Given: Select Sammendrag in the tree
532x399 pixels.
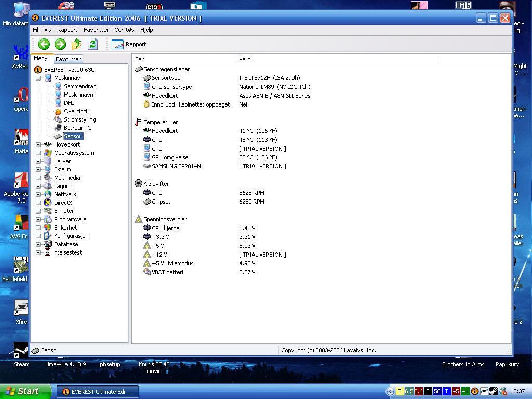Looking at the screenshot, I should 80,86.
